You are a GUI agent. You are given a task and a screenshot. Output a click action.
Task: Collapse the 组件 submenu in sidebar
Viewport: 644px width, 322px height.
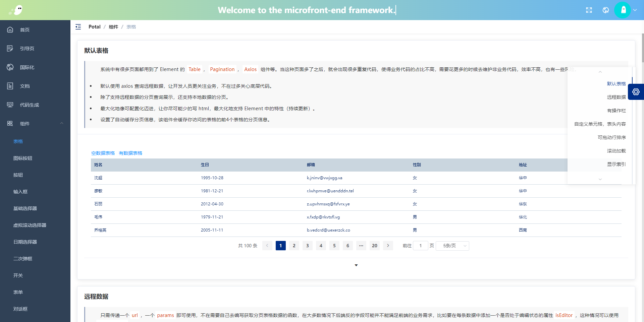click(62, 123)
